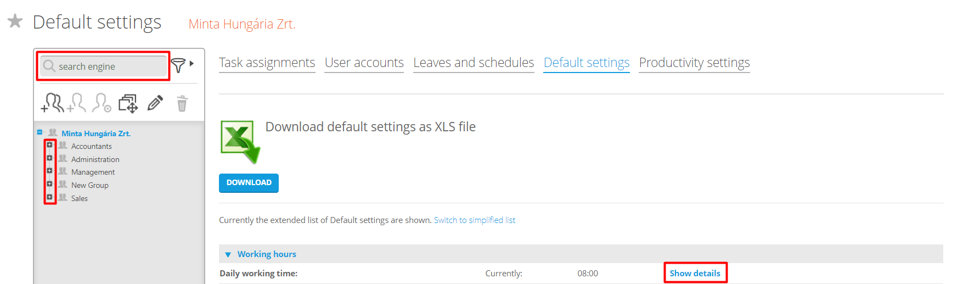
Task: Open the Productivity settings tab
Action: pos(694,63)
